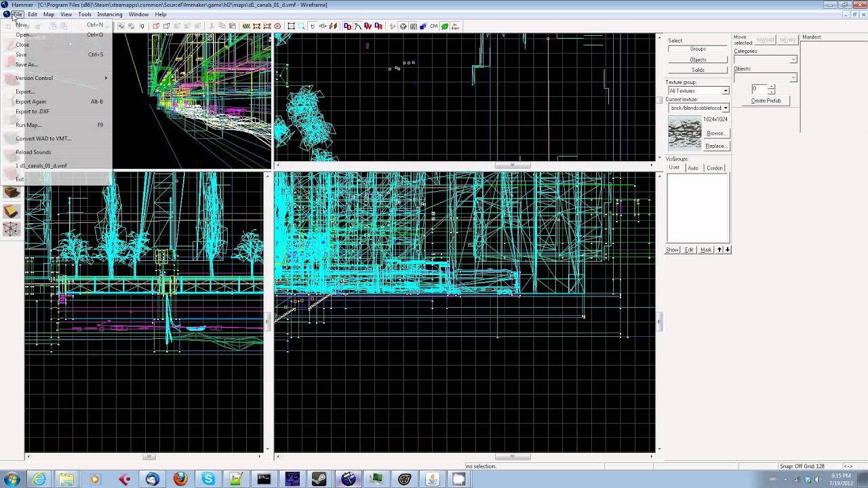Click the Cut scissors toolbar icon
The width and height of the screenshot is (868, 488).
click(212, 26)
